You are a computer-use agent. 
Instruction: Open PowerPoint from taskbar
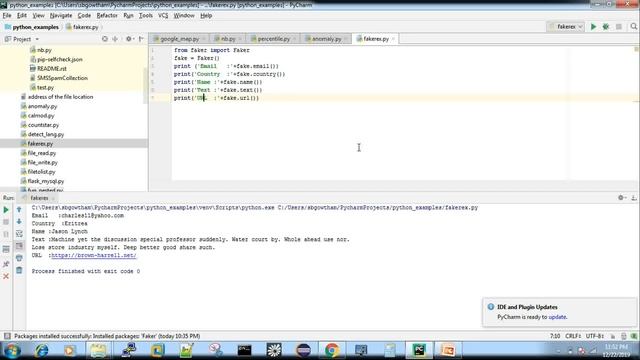pyautogui.click(x=448, y=350)
